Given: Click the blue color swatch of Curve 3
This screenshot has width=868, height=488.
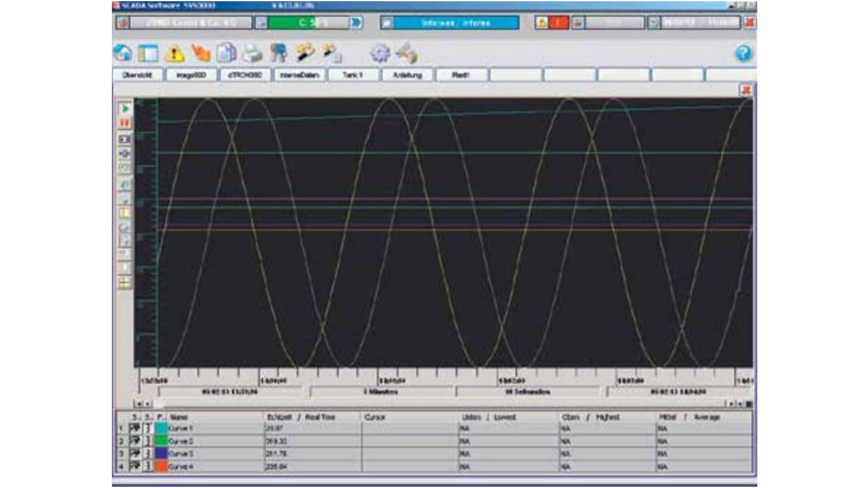Looking at the screenshot, I should [x=161, y=454].
